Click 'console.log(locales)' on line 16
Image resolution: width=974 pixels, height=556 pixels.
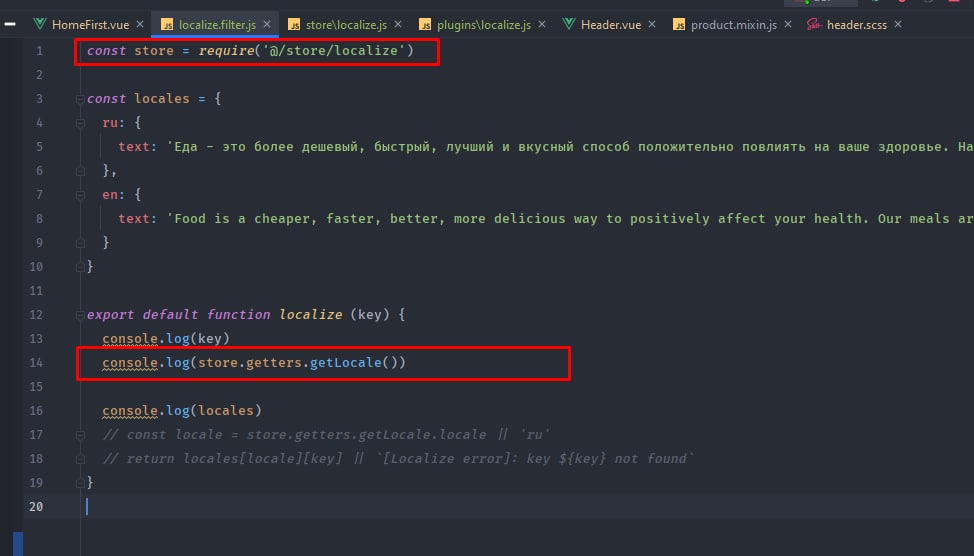pos(182,411)
